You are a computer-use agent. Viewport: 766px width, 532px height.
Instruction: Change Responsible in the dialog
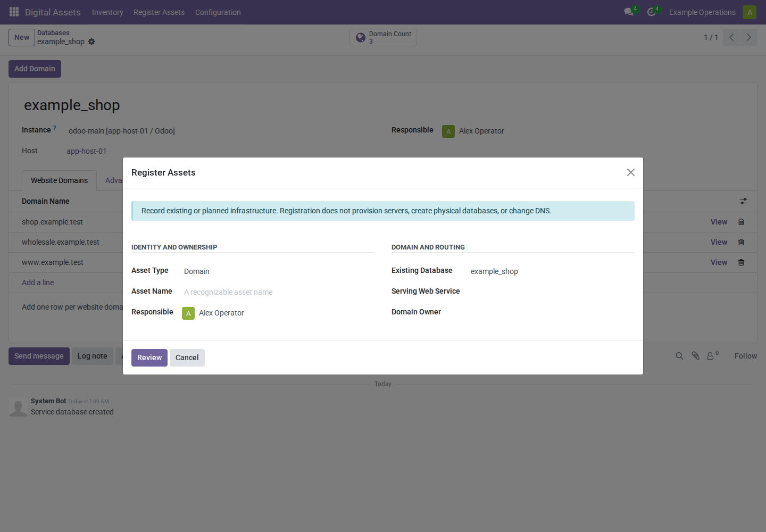(x=286, y=313)
